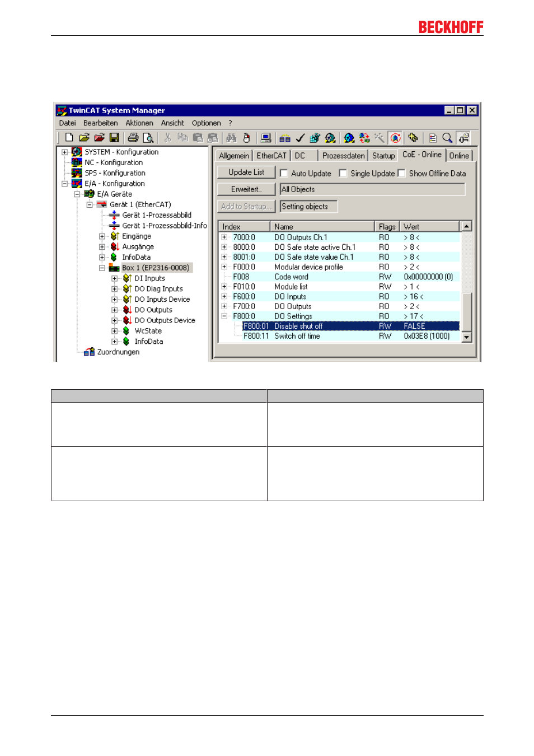Click the checkmark Check Configuration icon

(300, 138)
